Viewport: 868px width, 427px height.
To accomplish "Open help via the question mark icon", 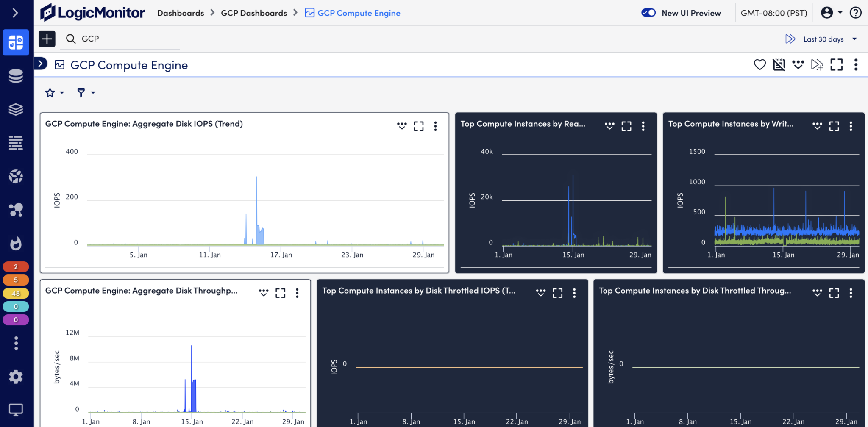I will point(856,13).
